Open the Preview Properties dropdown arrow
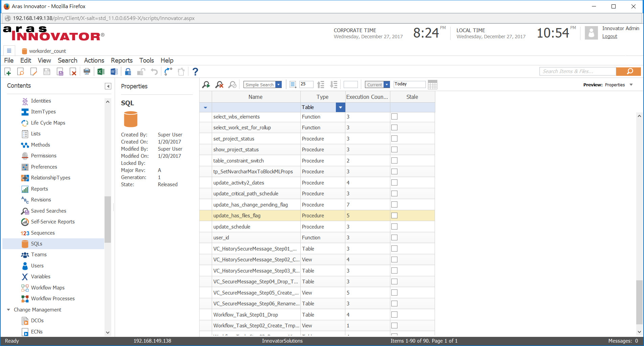Screen dimensions: 644x346 click(631, 85)
